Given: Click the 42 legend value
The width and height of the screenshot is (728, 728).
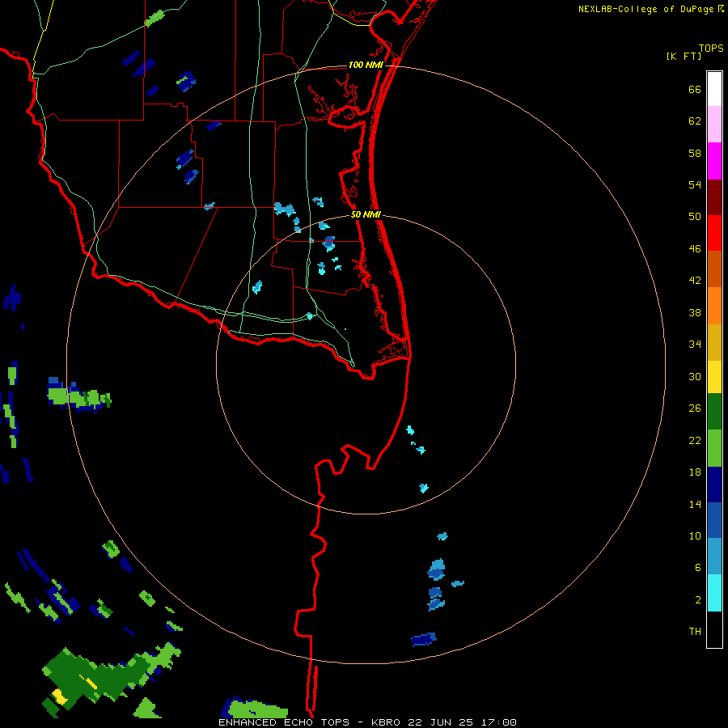Looking at the screenshot, I should 695,281.
